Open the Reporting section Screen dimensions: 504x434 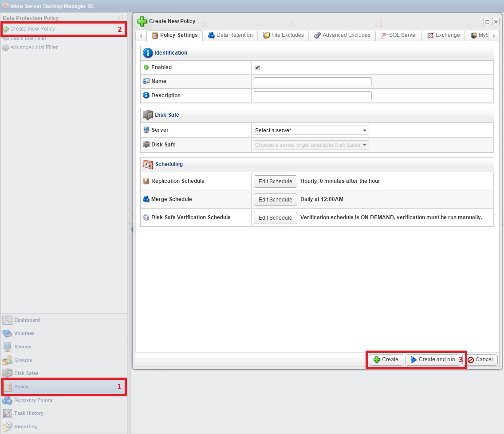coord(26,426)
